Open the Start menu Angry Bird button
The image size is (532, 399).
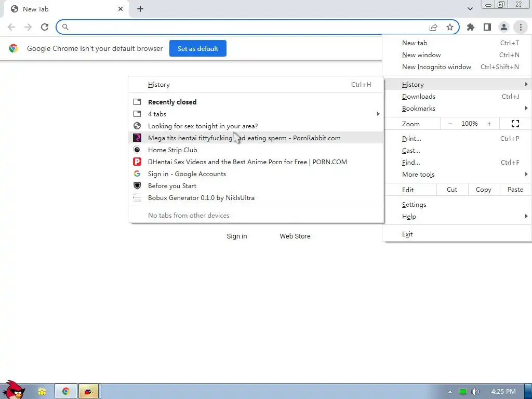coord(14,390)
